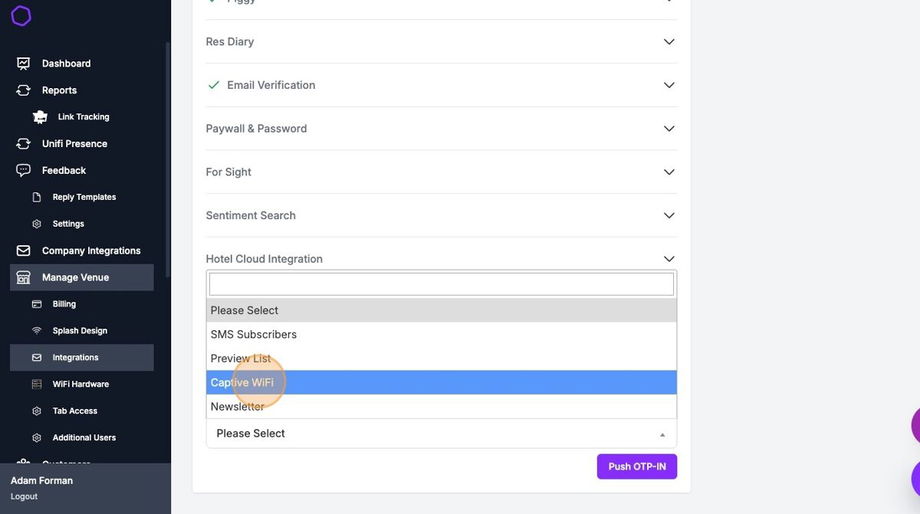
Task: Click the WiFi Hardware icon
Action: [x=37, y=384]
